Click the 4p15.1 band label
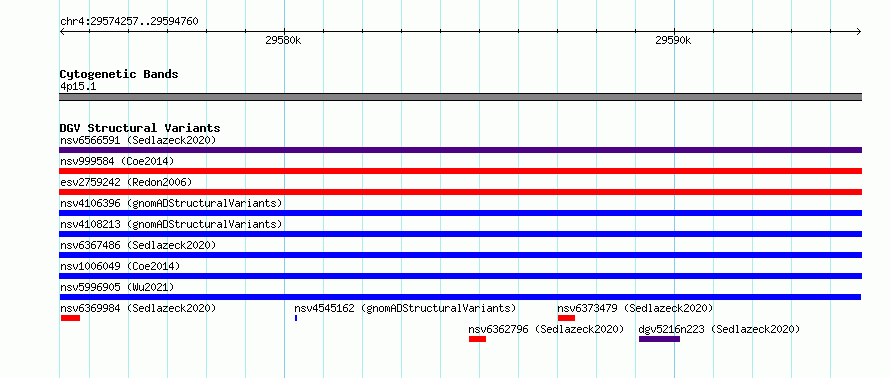The image size is (890, 378). pos(78,86)
